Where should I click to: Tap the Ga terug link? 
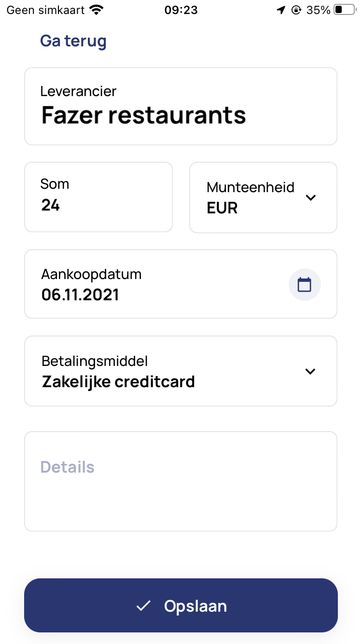click(73, 41)
